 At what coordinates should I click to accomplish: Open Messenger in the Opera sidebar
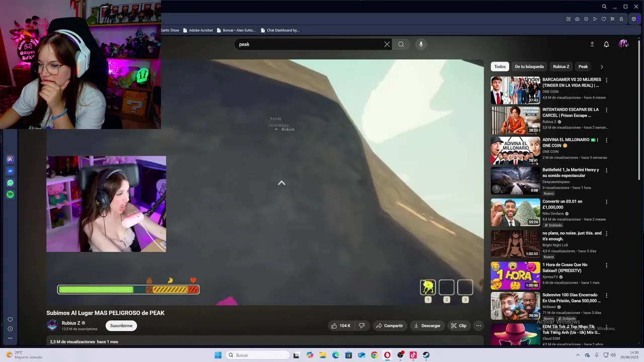pyautogui.click(x=10, y=171)
